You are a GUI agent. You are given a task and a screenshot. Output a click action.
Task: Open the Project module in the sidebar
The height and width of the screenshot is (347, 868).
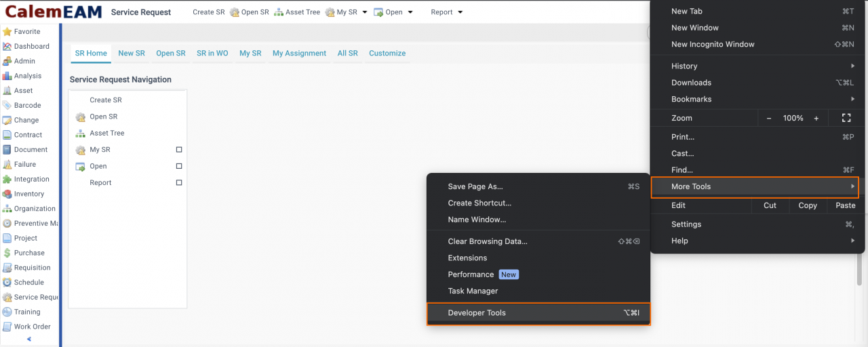pyautogui.click(x=20, y=238)
